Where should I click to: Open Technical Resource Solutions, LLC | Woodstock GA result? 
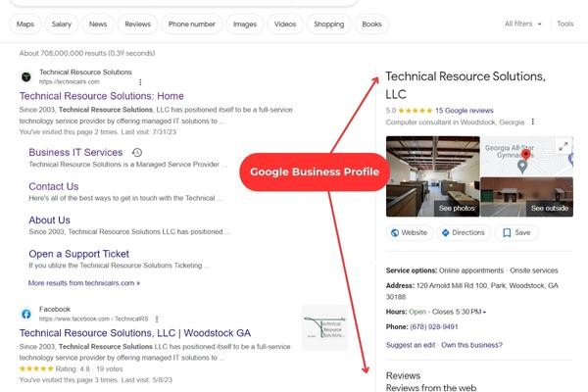pos(135,333)
